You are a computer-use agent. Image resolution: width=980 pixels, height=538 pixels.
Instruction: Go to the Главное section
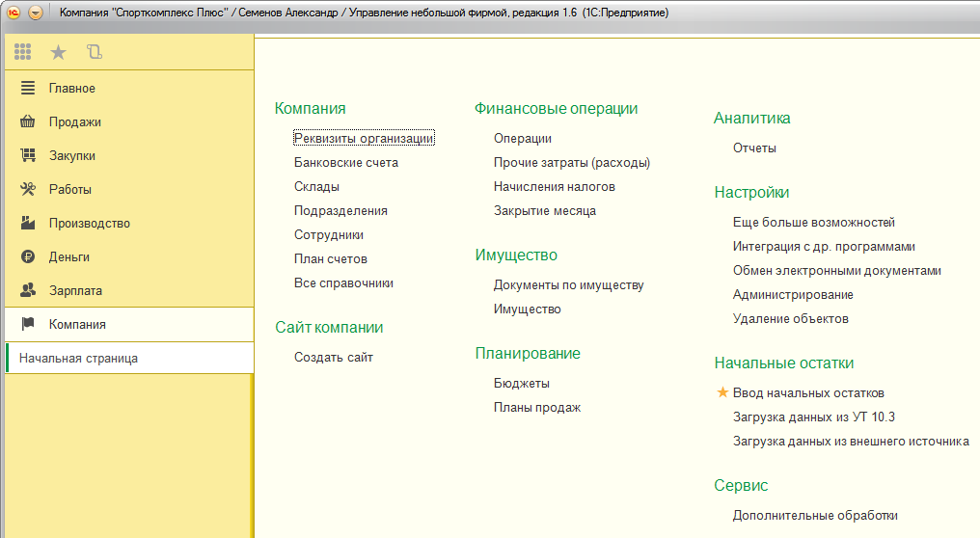pos(72,88)
